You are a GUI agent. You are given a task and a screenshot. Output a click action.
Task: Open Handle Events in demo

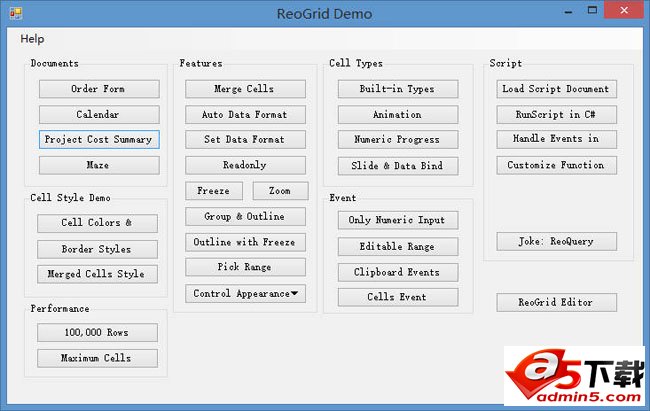point(557,139)
